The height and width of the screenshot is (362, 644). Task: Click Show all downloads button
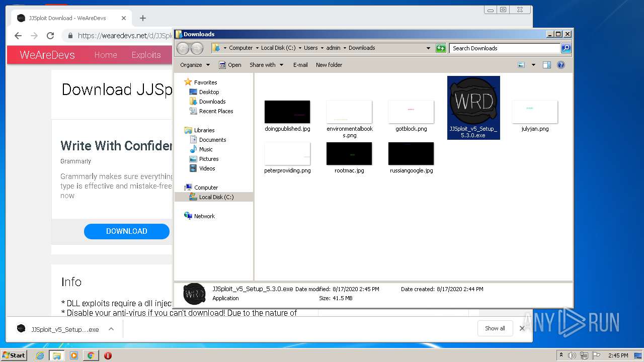[495, 328]
